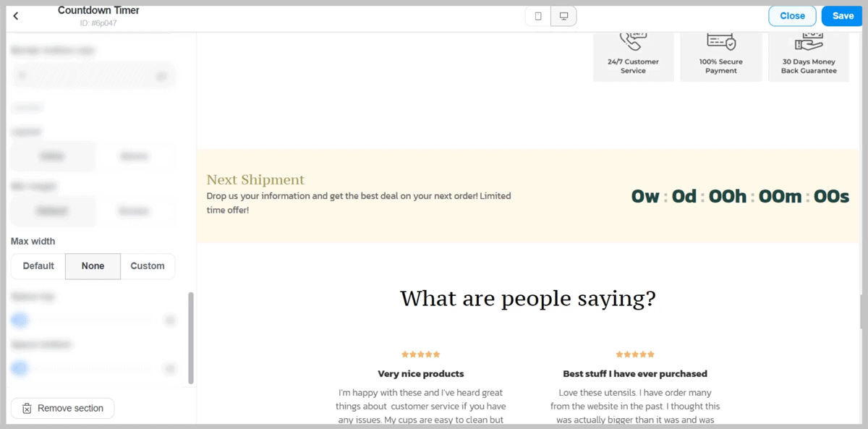Go back using the left chevron arrow
Viewport: 868px width, 429px height.
pyautogui.click(x=16, y=16)
